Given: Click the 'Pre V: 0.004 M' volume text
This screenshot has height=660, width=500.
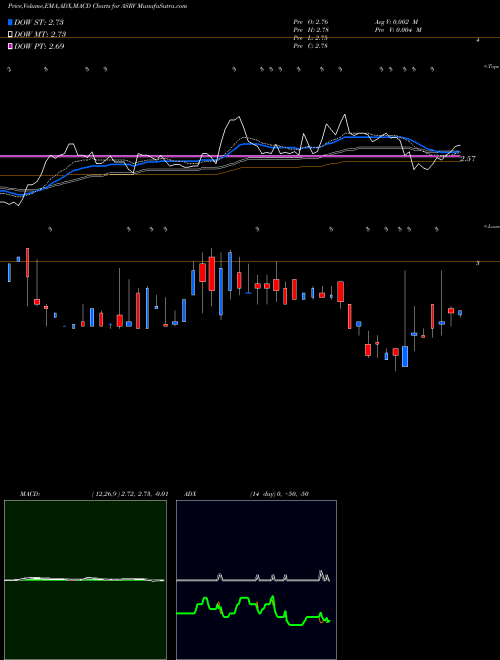Looking at the screenshot, I should [398, 30].
